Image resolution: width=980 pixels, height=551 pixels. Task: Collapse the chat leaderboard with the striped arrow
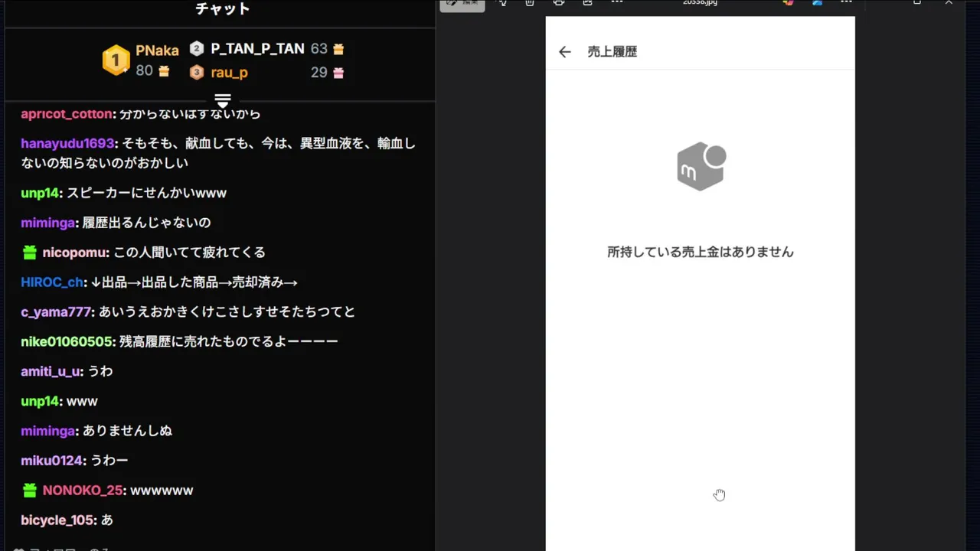[223, 101]
